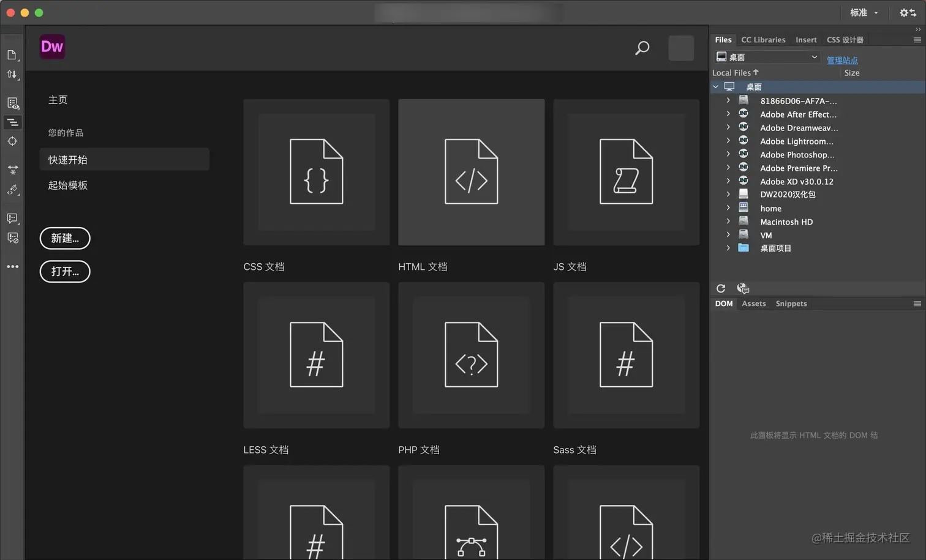Image resolution: width=926 pixels, height=560 pixels.
Task: Select 起始模板 in the sidebar
Action: click(68, 185)
